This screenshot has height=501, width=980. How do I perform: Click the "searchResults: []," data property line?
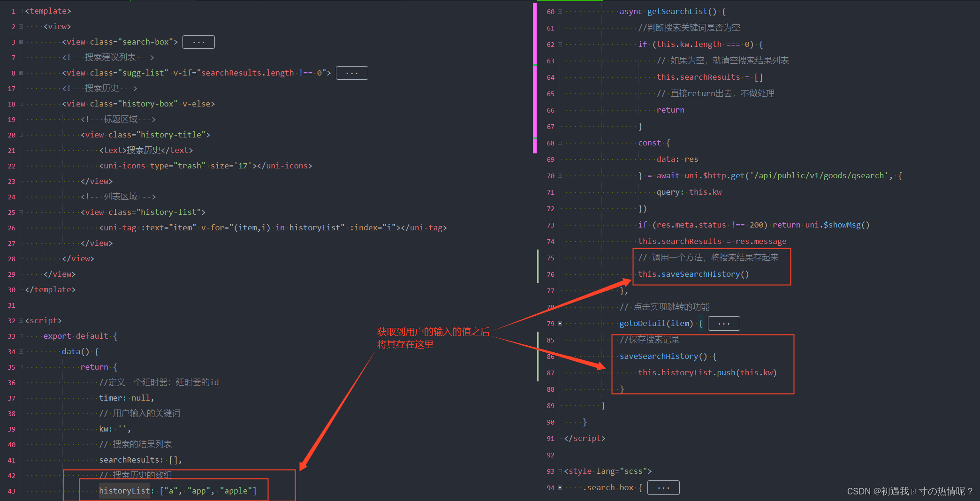point(140,460)
